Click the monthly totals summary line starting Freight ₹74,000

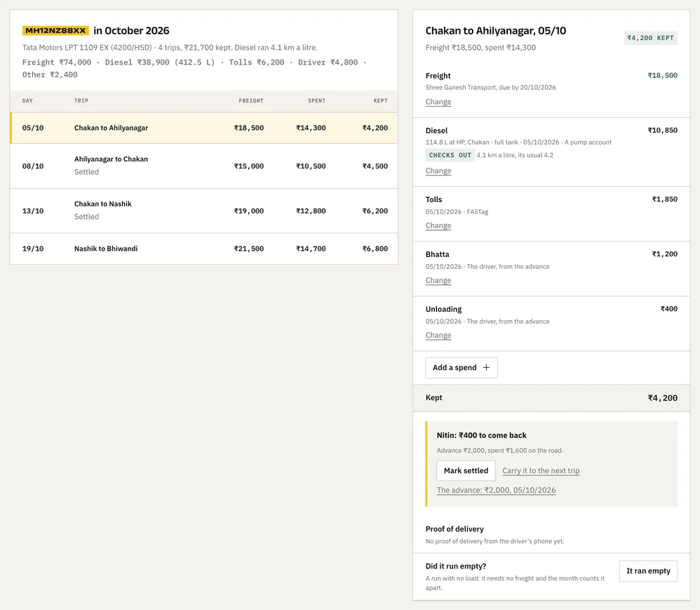194,68
